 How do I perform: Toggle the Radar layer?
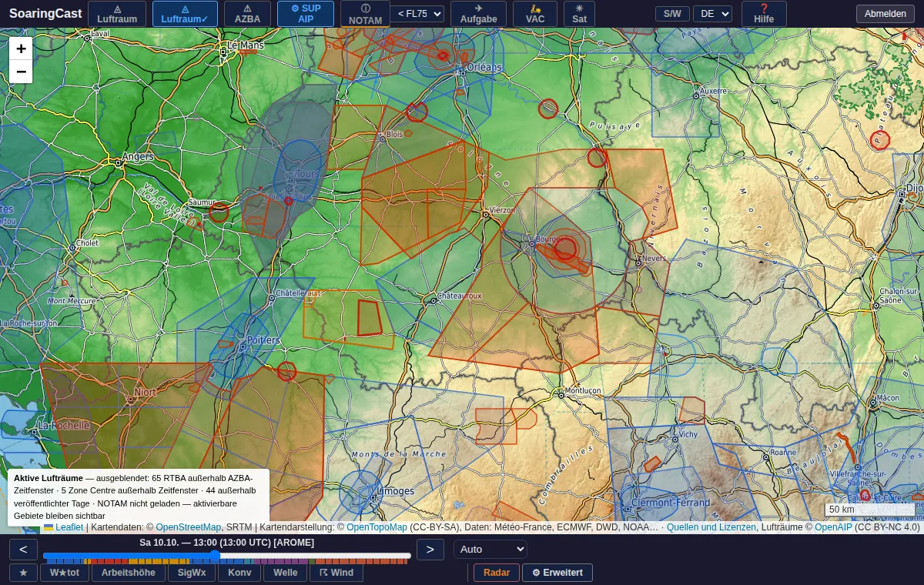coord(497,573)
